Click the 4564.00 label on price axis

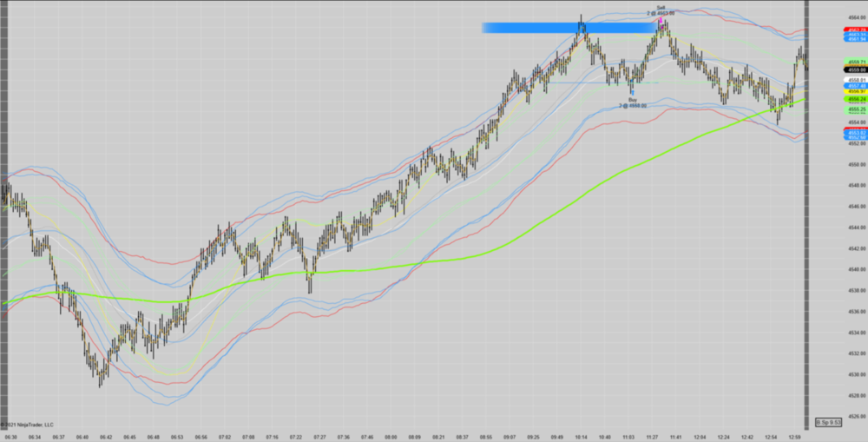(x=857, y=17)
